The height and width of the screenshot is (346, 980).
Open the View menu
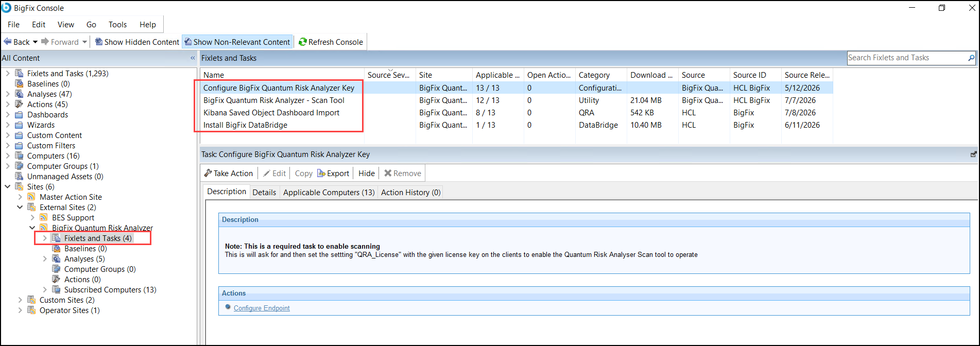coord(66,24)
